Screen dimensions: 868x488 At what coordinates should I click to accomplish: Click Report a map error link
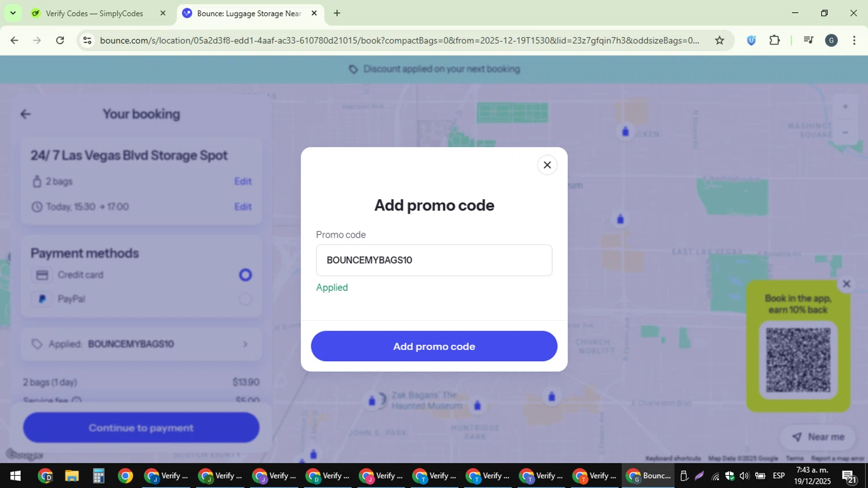coord(837,458)
